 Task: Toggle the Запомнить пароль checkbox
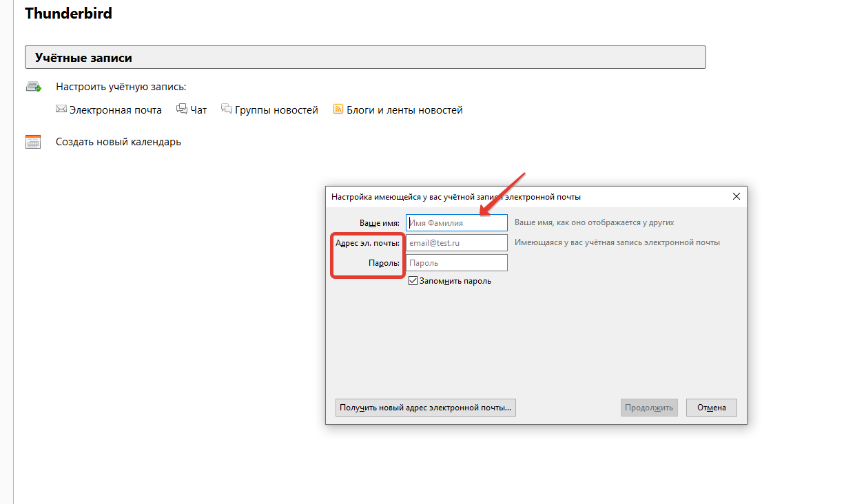[x=413, y=281]
